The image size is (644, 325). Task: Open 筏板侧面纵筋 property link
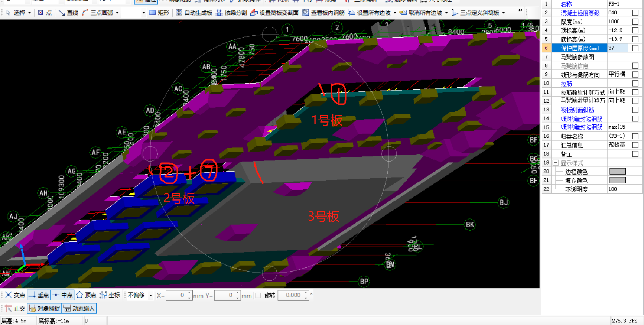(578, 110)
